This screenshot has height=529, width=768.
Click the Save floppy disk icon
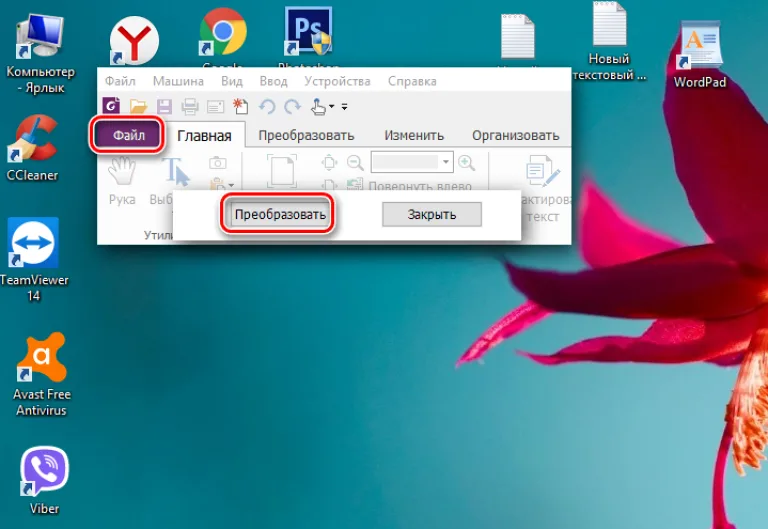164,106
